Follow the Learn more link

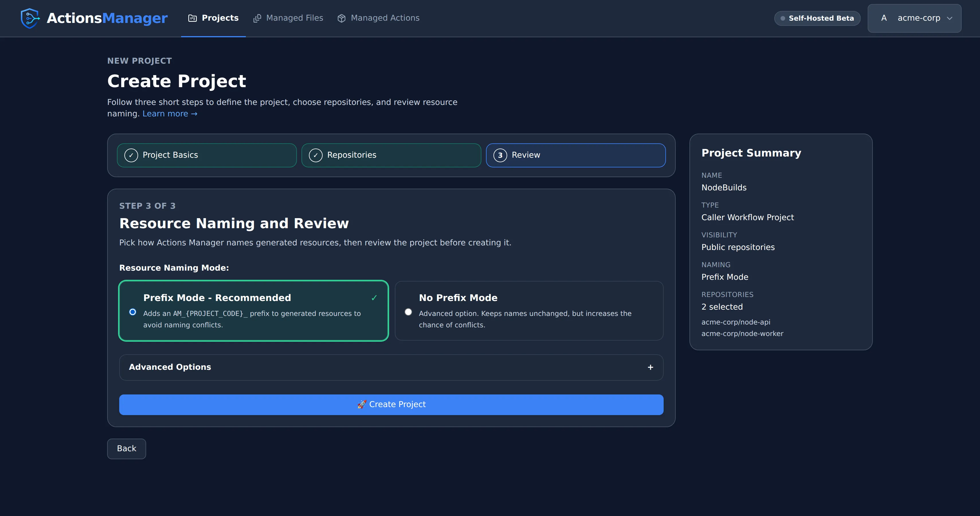(x=170, y=114)
